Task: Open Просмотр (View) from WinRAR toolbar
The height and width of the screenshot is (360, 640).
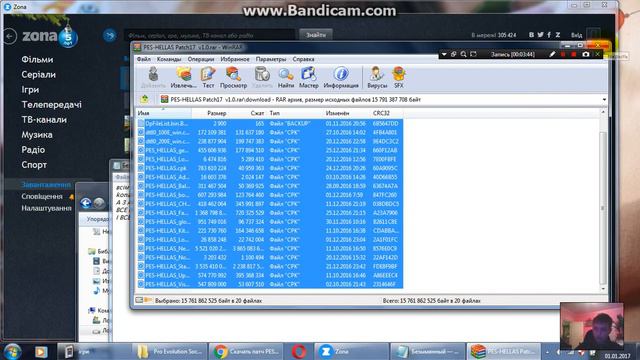Action: pos(233,78)
